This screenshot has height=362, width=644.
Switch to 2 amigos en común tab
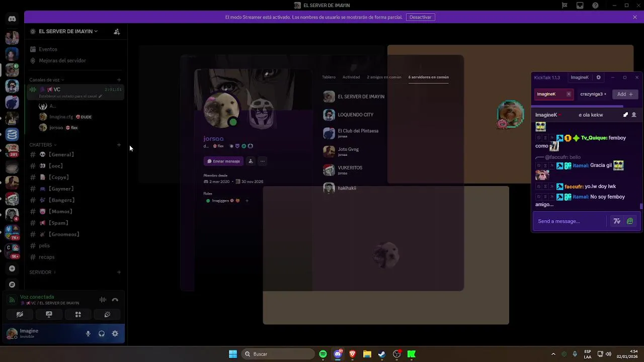pyautogui.click(x=384, y=77)
